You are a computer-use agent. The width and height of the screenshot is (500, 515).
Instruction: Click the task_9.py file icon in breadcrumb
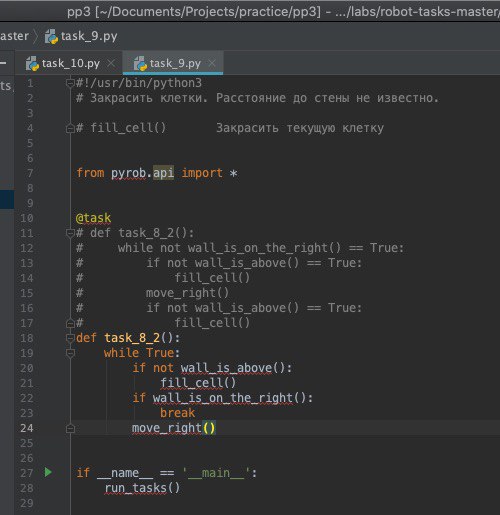click(51, 36)
